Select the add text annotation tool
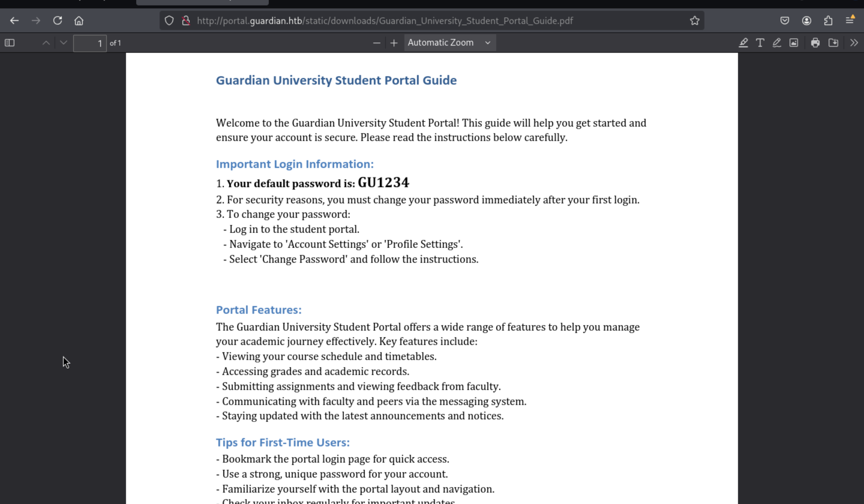 coord(760,43)
